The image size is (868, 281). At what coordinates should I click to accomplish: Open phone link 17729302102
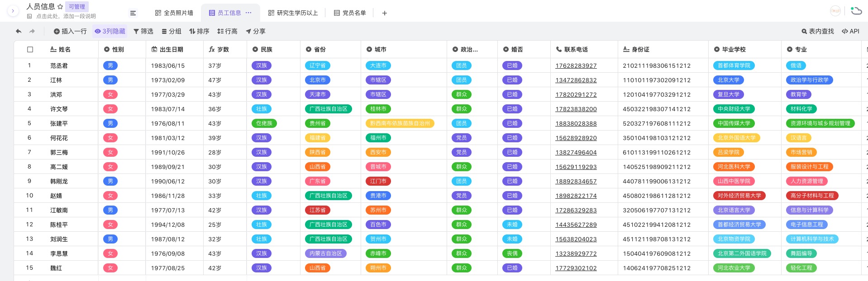[576, 268]
